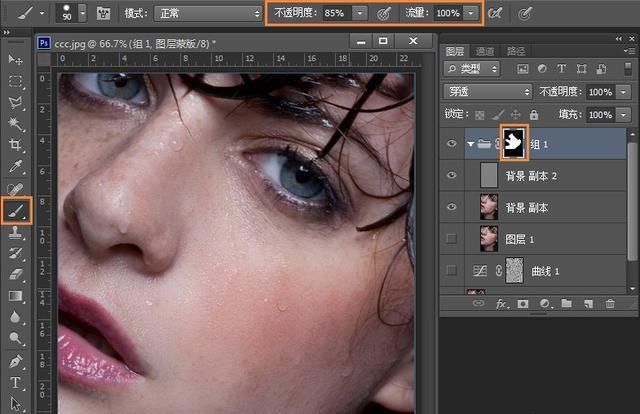Screen dimensions: 640x414
Task: Delete the selected layer
Action: click(610, 304)
